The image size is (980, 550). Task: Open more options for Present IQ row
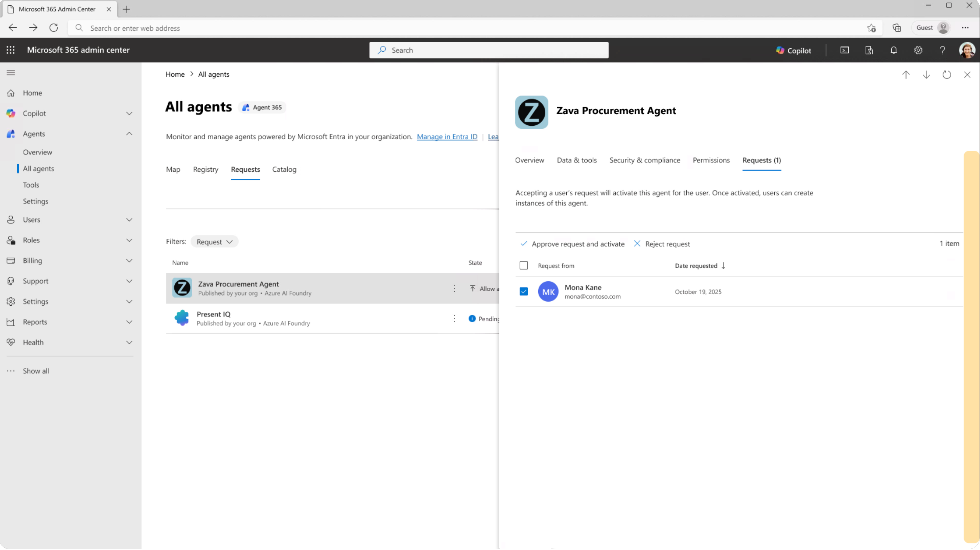coord(454,318)
